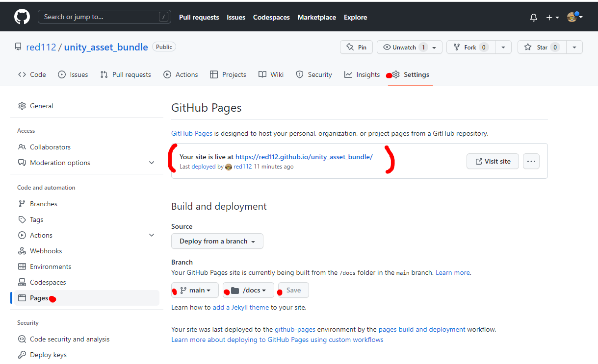Open the unity_asset_bundle repository link
The height and width of the screenshot is (364, 598).
coord(106,47)
